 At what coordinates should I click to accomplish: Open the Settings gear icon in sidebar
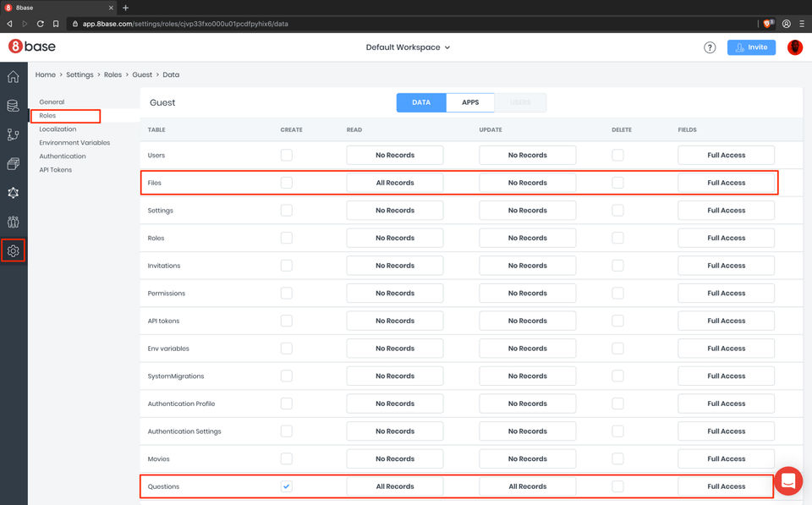[13, 251]
